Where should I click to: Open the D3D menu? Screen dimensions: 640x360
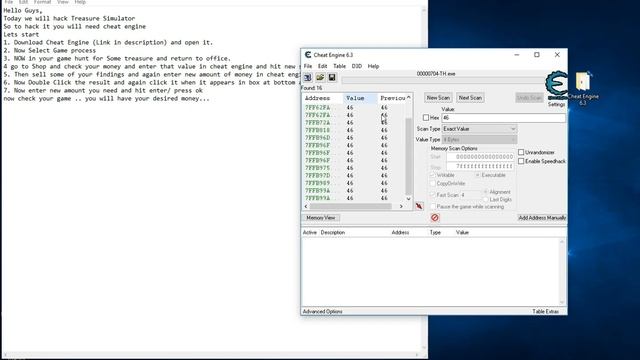click(357, 66)
